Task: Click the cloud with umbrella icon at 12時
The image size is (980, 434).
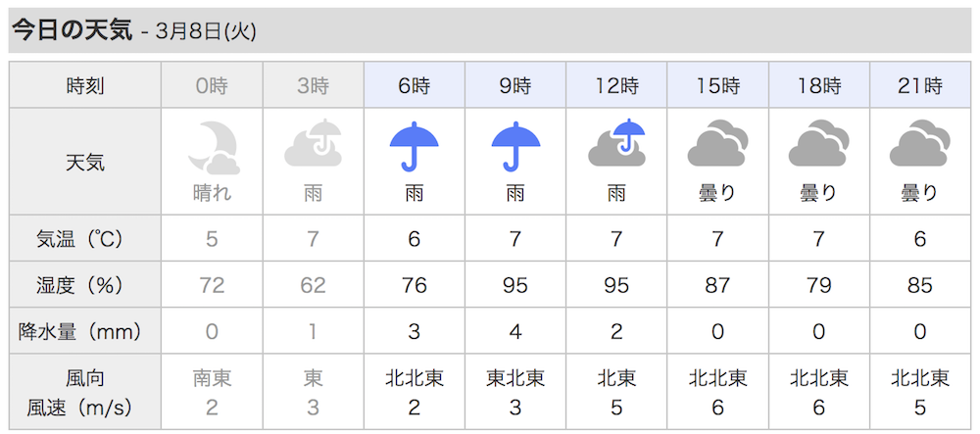Action: click(x=616, y=143)
